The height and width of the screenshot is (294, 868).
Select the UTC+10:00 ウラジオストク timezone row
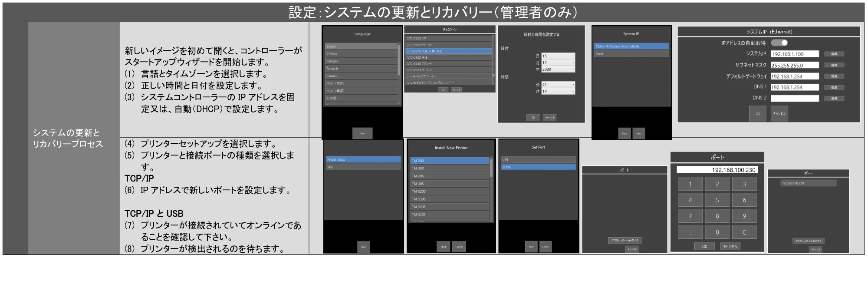point(448,76)
